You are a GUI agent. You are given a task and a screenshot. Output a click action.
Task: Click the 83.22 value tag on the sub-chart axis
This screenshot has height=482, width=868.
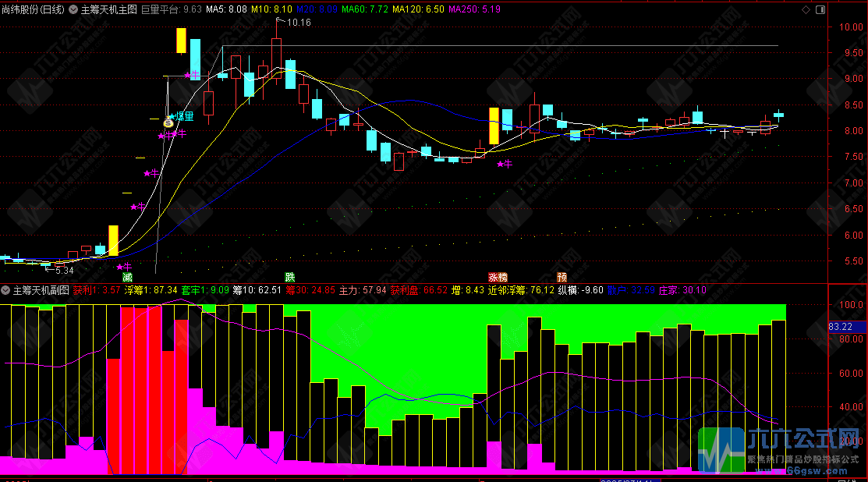(848, 327)
